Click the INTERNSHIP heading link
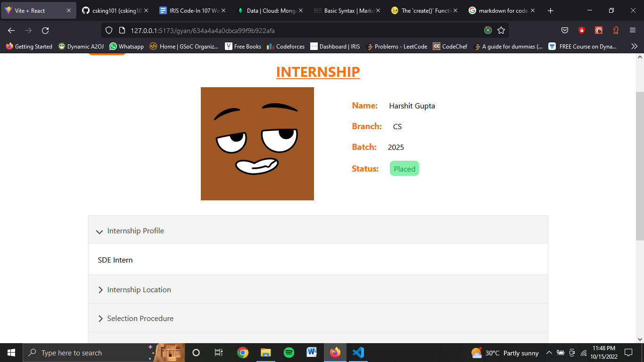Viewport: 644px width, 362px height. pyautogui.click(x=318, y=72)
